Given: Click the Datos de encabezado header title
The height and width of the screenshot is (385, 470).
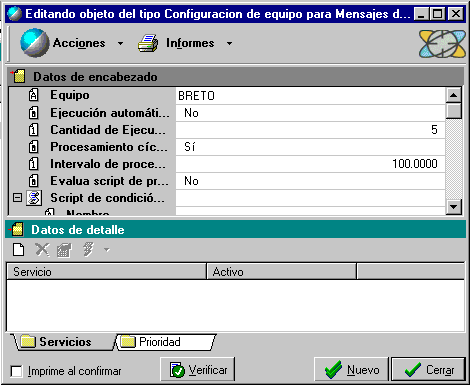Looking at the screenshot, I should [x=95, y=77].
